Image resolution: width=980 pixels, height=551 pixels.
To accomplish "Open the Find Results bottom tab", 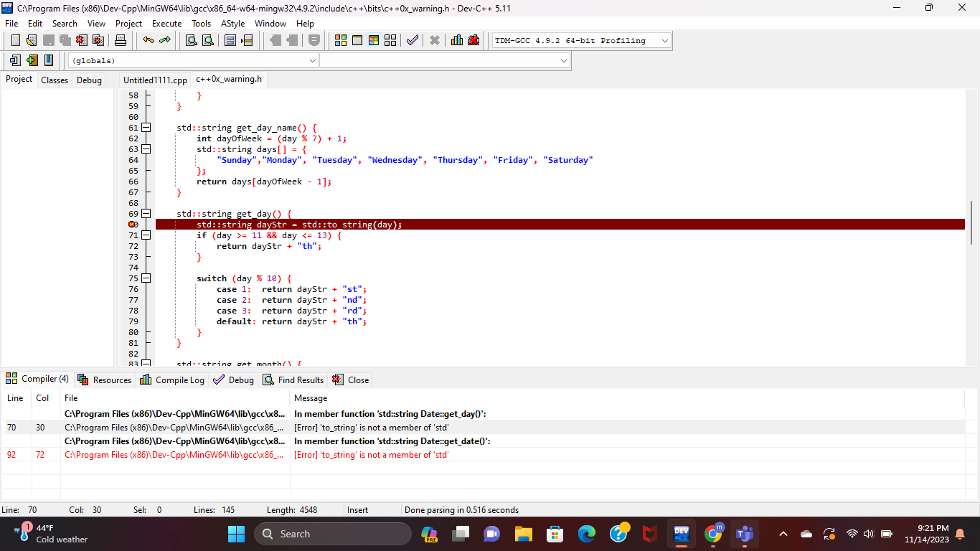I will coord(293,380).
